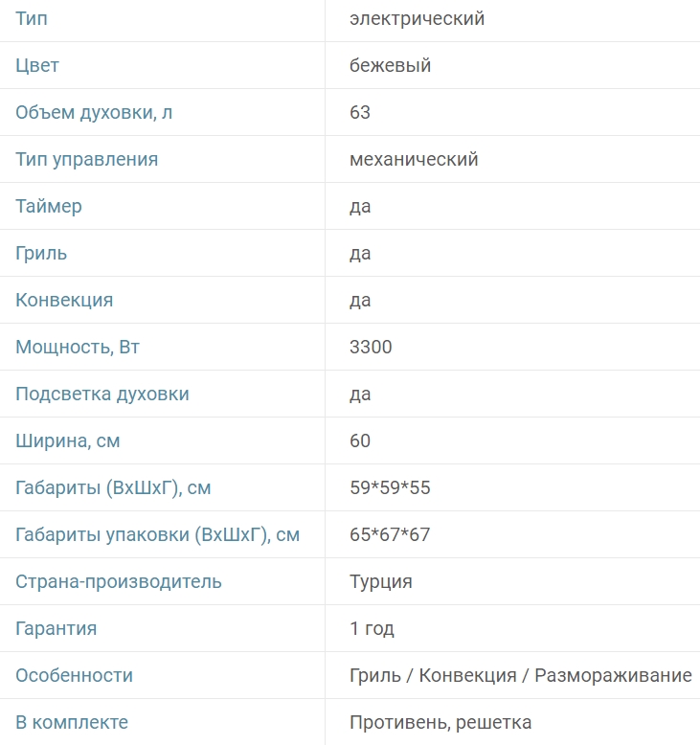This screenshot has height=745, width=700.
Task: Click the "Гарантия" row label
Action: pos(56,629)
